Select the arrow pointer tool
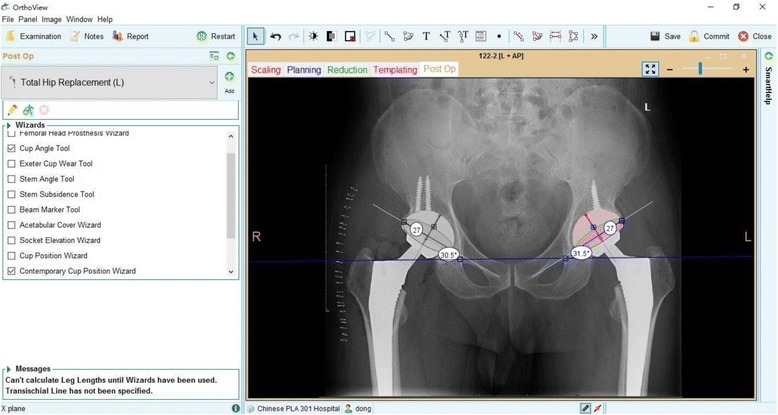This screenshot has height=415, width=778. point(256,36)
